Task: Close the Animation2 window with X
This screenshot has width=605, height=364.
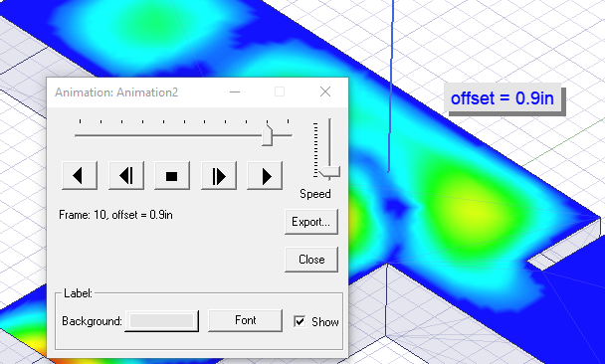Action: [x=325, y=91]
